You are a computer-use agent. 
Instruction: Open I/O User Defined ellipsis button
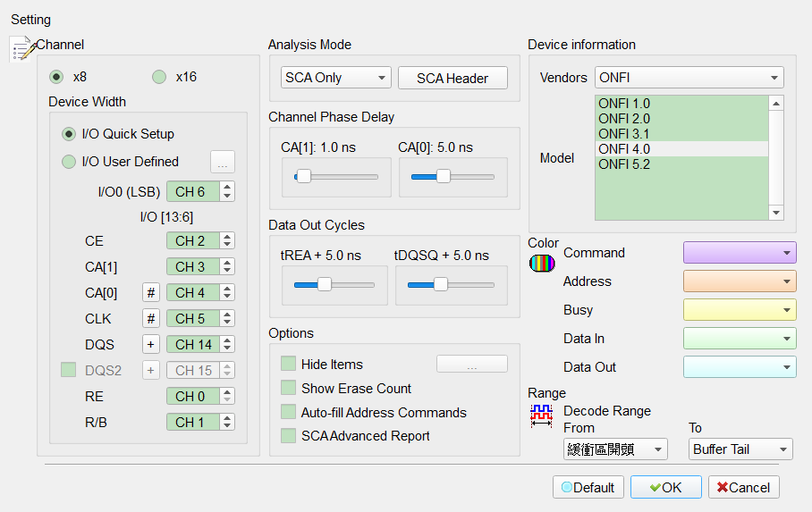[x=223, y=162]
